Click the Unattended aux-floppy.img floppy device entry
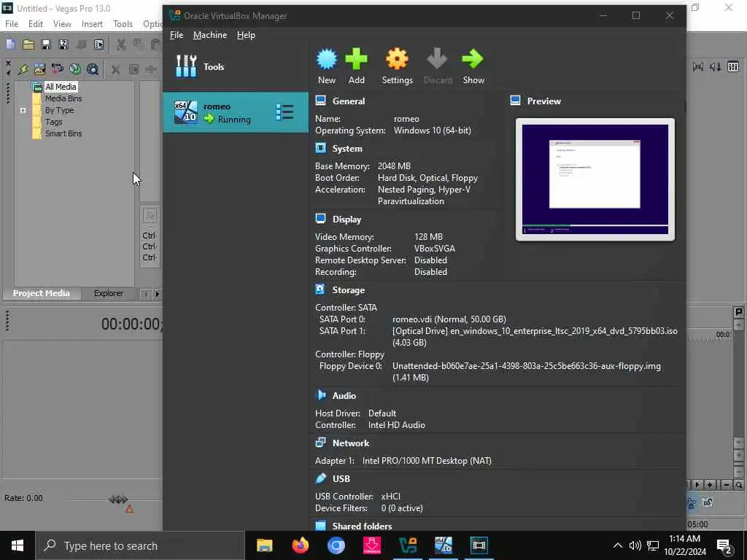Viewport: 747px width, 560px height. (x=527, y=372)
